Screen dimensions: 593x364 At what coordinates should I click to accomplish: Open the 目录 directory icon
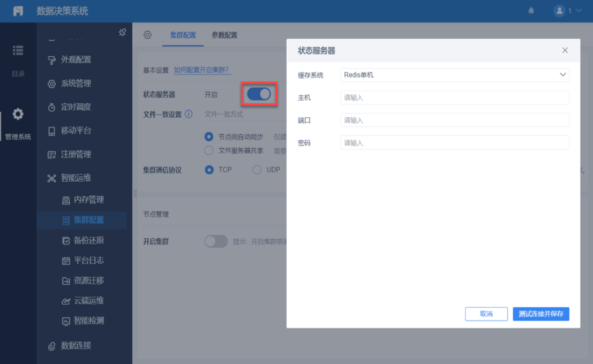[18, 50]
